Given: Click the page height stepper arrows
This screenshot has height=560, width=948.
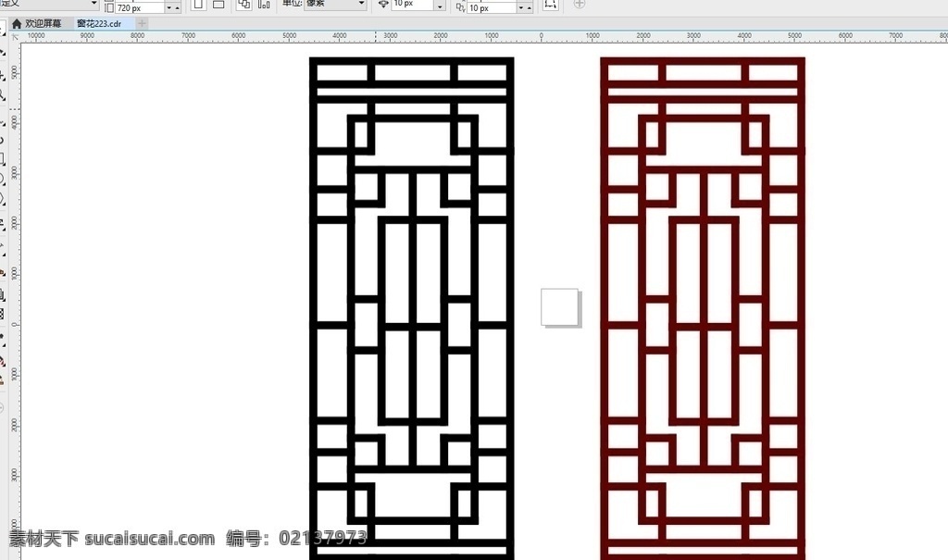Looking at the screenshot, I should [172, 7].
